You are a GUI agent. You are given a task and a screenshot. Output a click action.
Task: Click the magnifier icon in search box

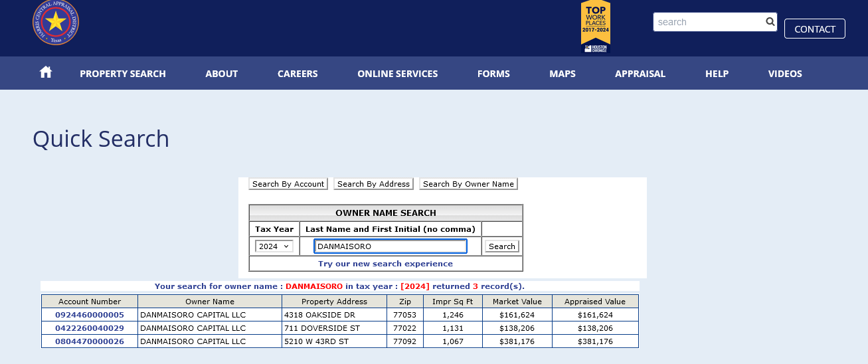pyautogui.click(x=770, y=22)
